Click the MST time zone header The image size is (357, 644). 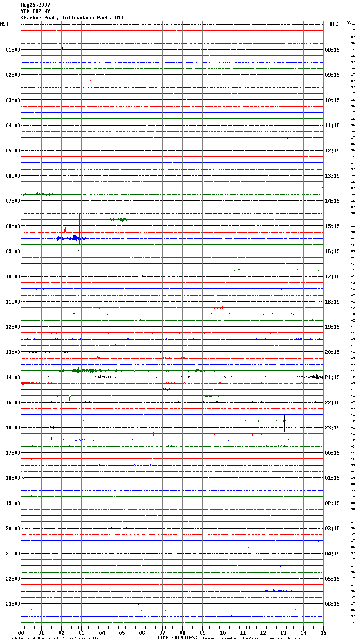click(4, 24)
